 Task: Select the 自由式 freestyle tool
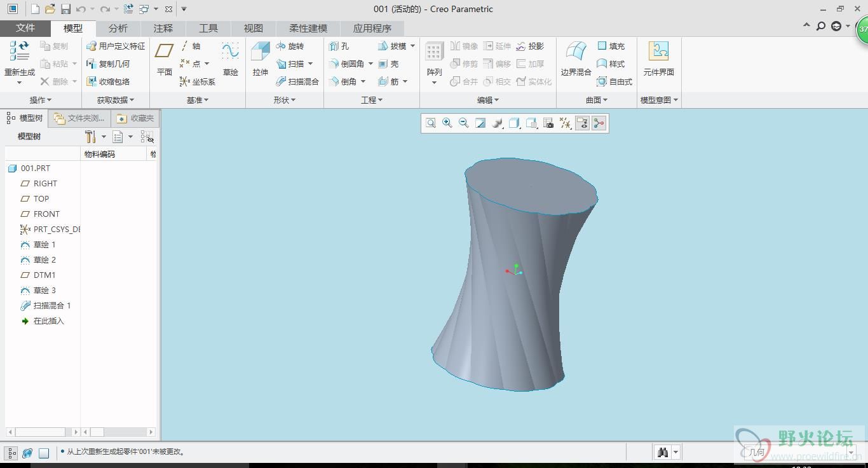[x=614, y=81]
